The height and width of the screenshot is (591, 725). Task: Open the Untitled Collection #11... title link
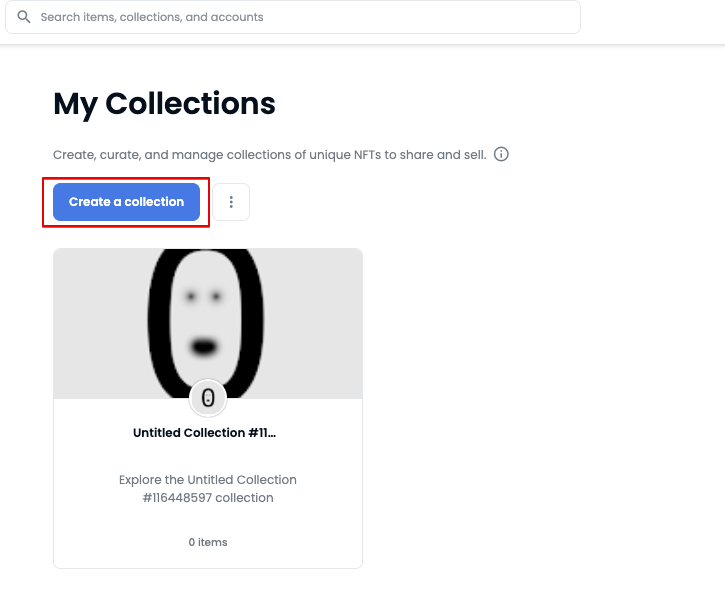pos(204,433)
